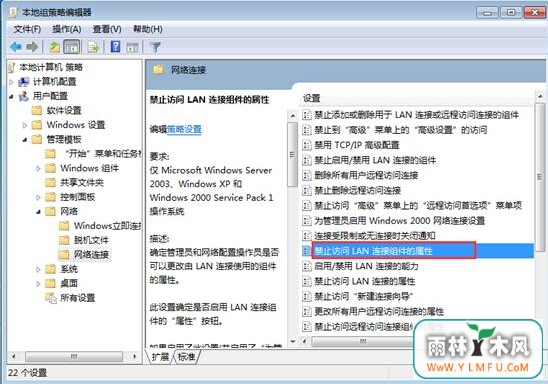This screenshot has width=548, height=384.
Task: Click the description pane vertical scrollbar thumb
Action: pos(292,155)
